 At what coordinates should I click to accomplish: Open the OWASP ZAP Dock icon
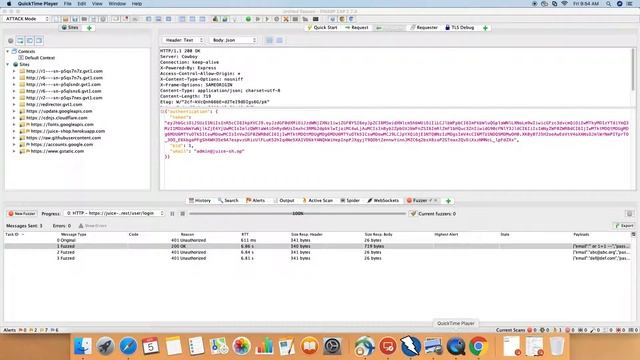point(410,346)
